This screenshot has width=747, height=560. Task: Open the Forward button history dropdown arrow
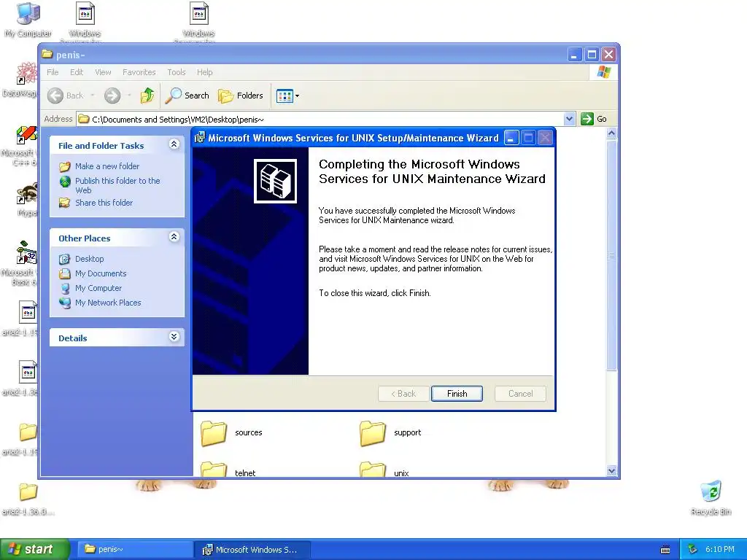point(129,96)
